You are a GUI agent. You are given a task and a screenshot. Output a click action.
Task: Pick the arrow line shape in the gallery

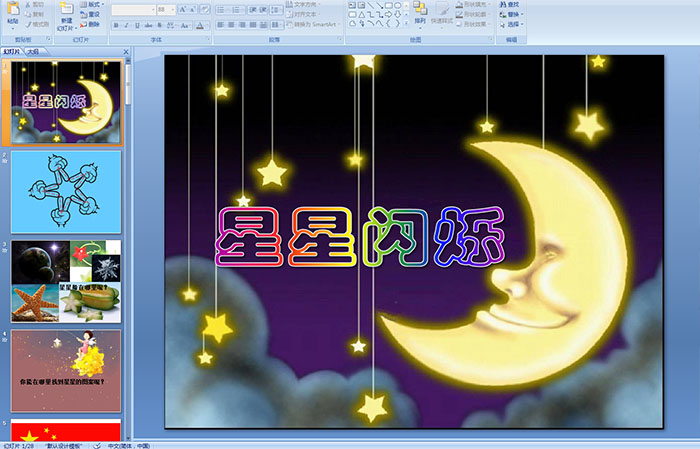pyautogui.click(x=379, y=5)
